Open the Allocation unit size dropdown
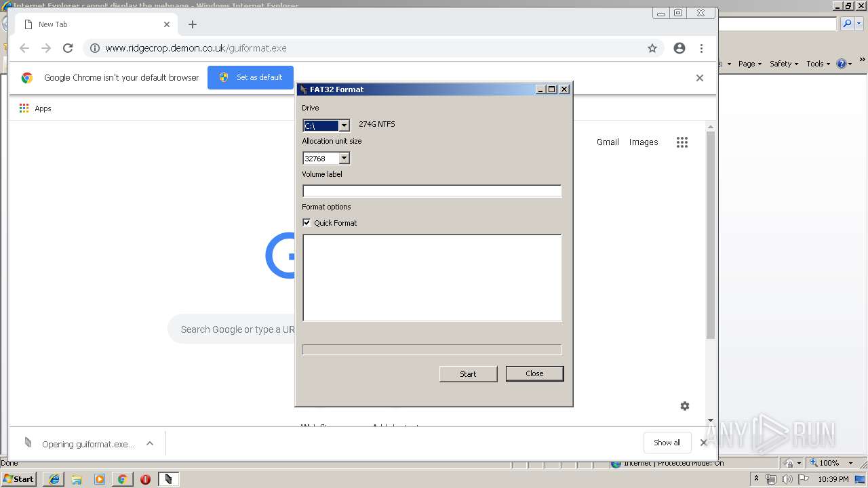This screenshot has width=868, height=488. click(x=344, y=158)
